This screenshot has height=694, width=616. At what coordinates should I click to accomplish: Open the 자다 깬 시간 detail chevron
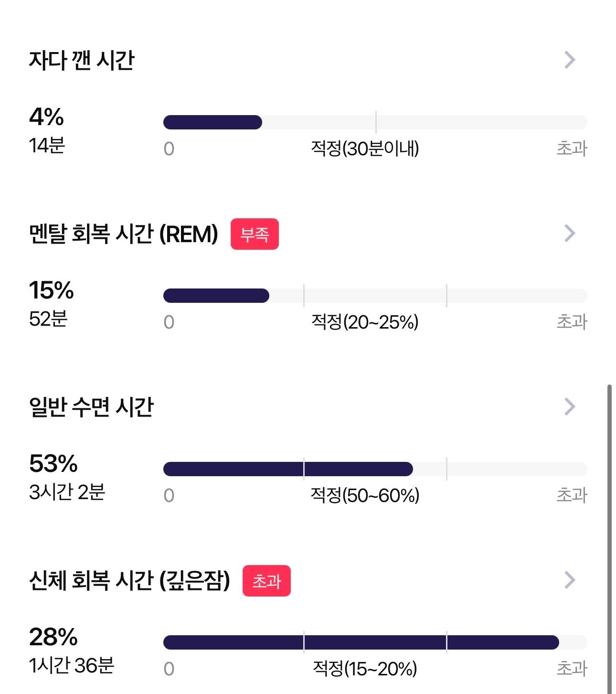coord(570,60)
